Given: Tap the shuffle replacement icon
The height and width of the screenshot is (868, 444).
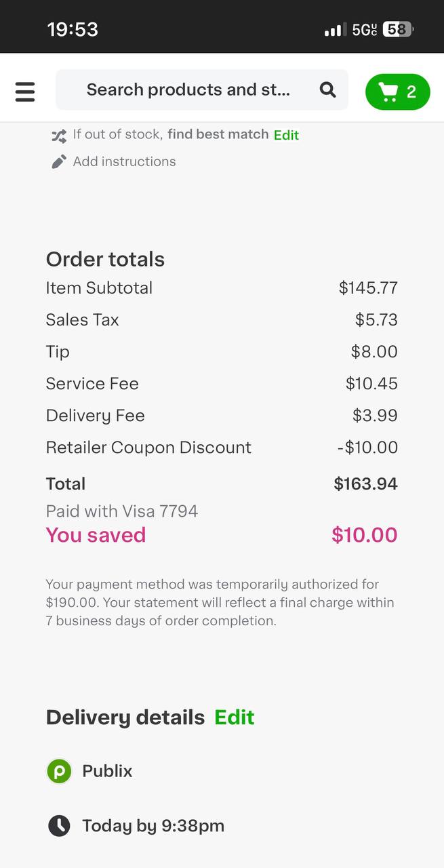Looking at the screenshot, I should tap(59, 136).
